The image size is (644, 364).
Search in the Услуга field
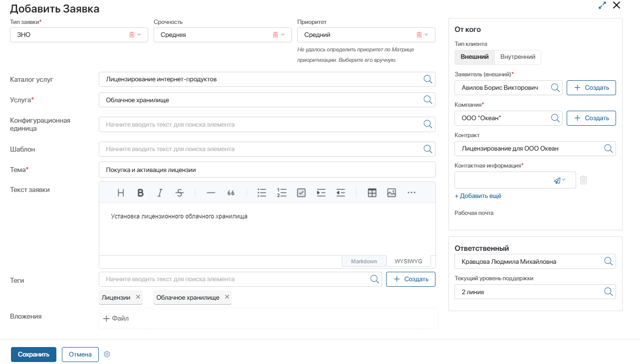[428, 100]
